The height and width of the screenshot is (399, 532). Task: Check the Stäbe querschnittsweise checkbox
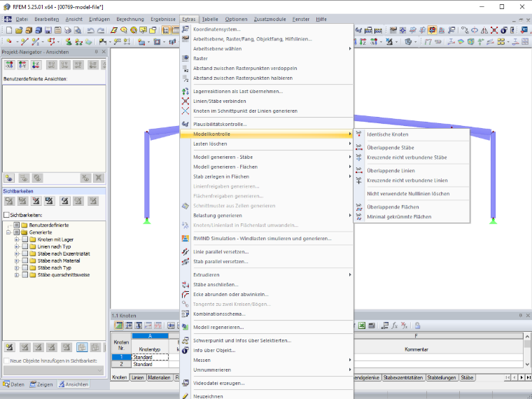[x=24, y=275]
